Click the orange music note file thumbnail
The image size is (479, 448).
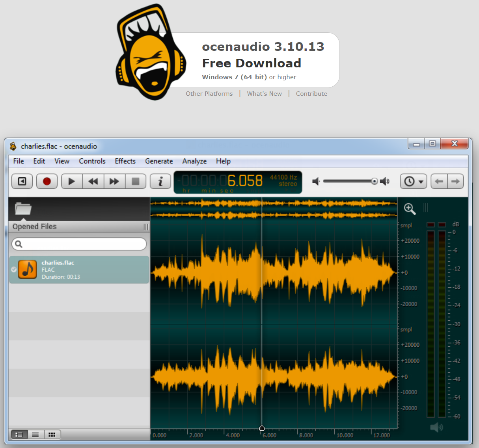(x=28, y=270)
